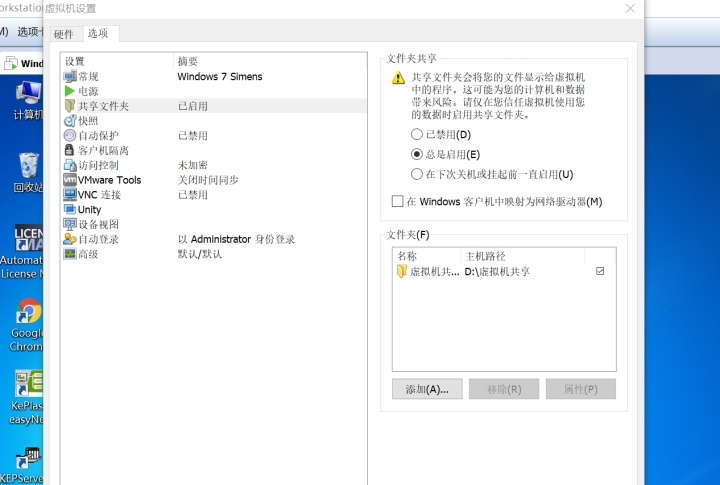Open 回收站 recycle bin icon
Viewport: 720px width, 485px height.
[28, 172]
